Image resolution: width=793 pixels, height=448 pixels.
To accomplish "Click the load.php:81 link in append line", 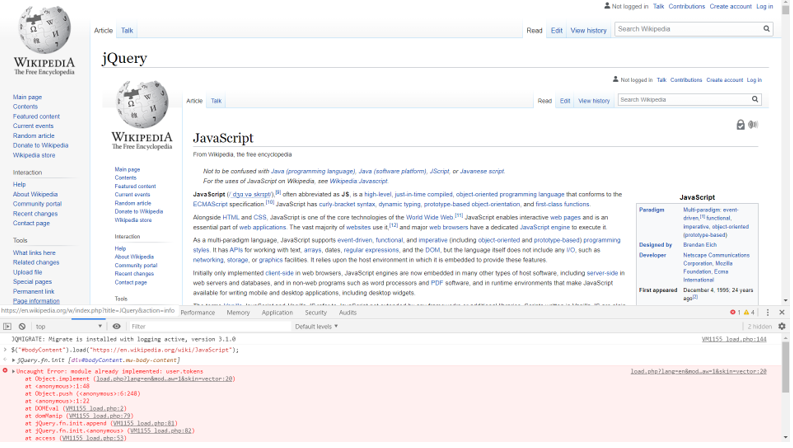I will [x=145, y=425].
